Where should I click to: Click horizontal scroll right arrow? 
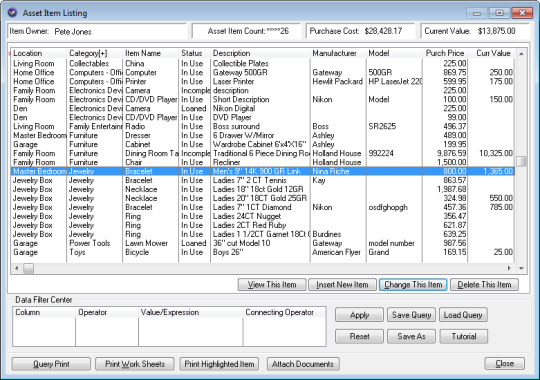click(509, 268)
